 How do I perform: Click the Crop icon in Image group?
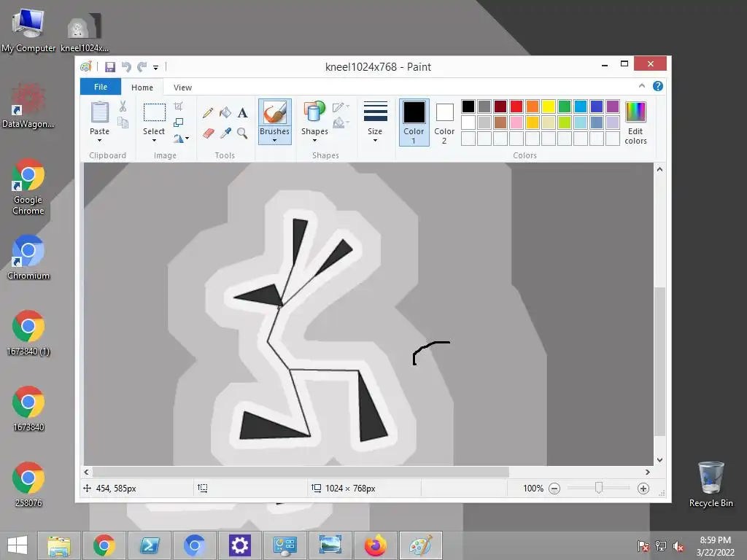tap(178, 106)
